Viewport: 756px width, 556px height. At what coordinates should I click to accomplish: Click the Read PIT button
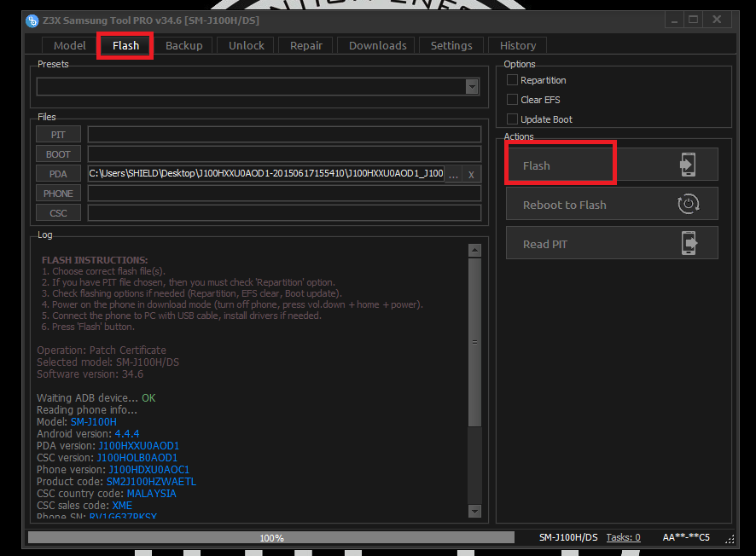(612, 243)
